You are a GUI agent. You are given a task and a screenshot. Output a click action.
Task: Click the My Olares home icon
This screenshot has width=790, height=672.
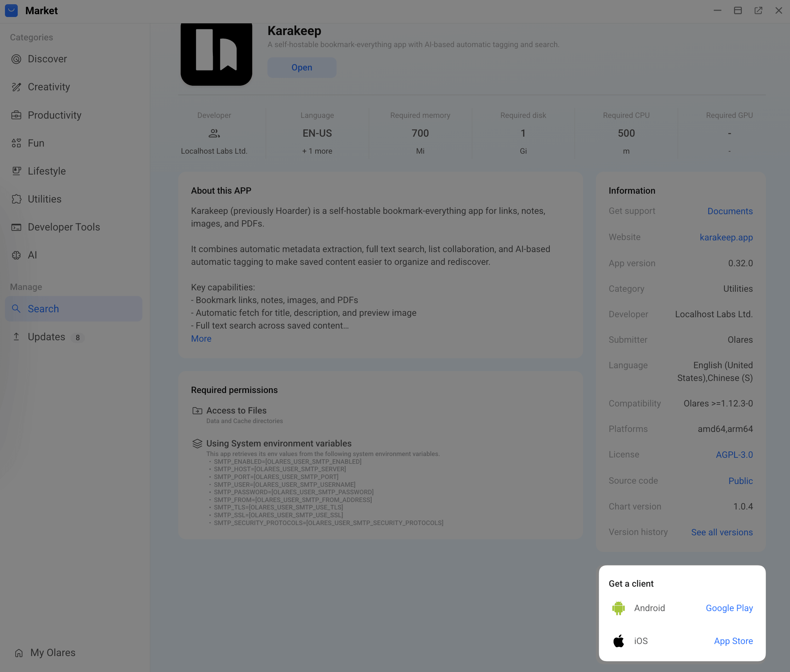point(19,653)
